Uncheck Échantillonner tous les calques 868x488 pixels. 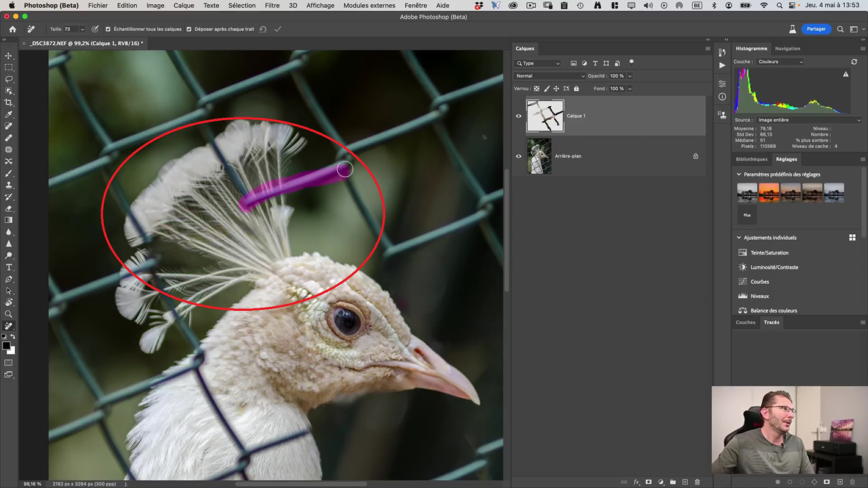(108, 29)
